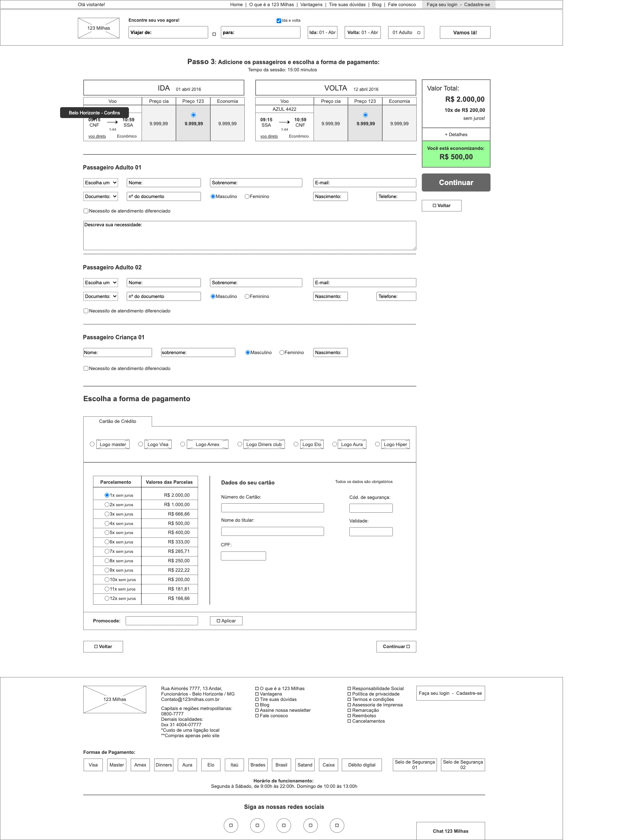Screen dimensions: 635x840
Task: Click the Selo de Segurança 02 badge
Action: tap(463, 764)
